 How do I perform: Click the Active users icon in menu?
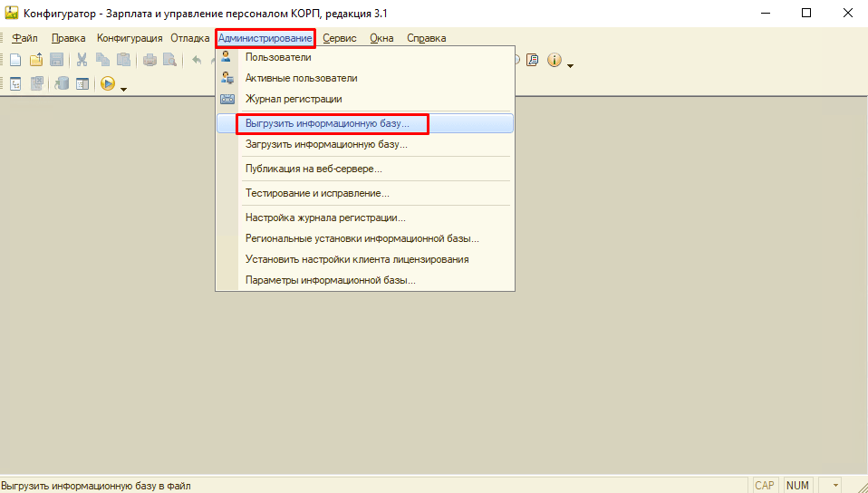[x=227, y=78]
